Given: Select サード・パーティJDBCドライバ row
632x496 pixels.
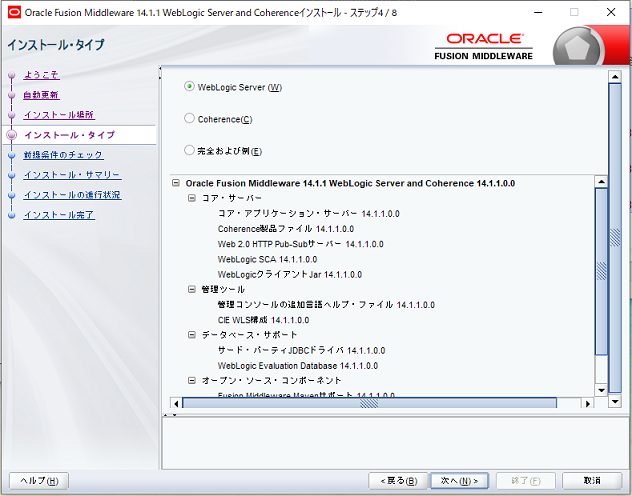Looking at the screenshot, I should coord(301,350).
